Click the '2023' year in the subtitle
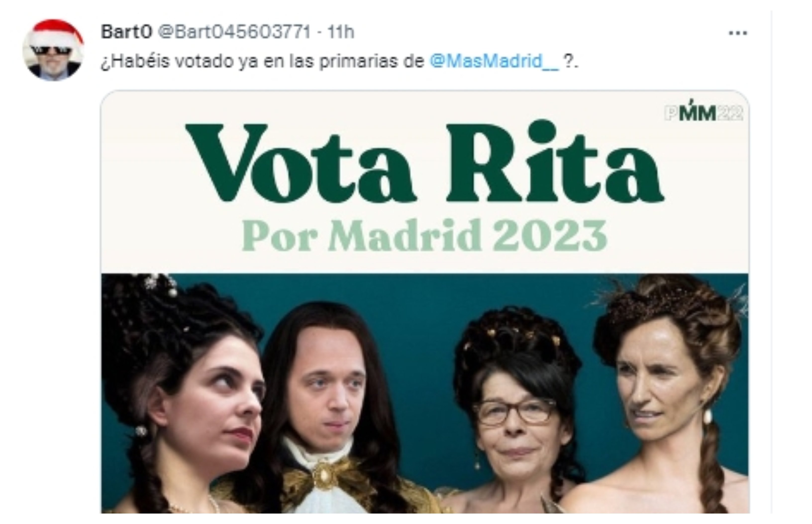 550,236
